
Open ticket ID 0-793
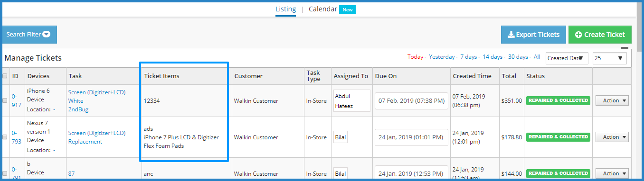pyautogui.click(x=17, y=137)
